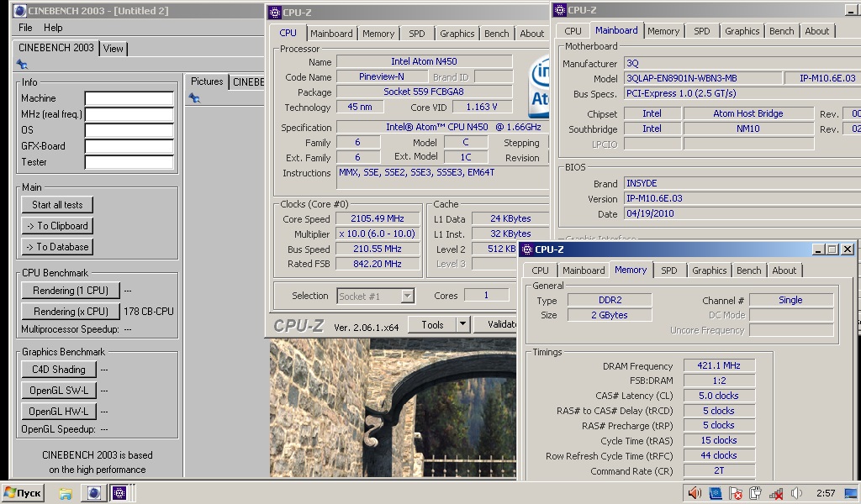Click the -> To Clipboard button

pyautogui.click(x=57, y=225)
